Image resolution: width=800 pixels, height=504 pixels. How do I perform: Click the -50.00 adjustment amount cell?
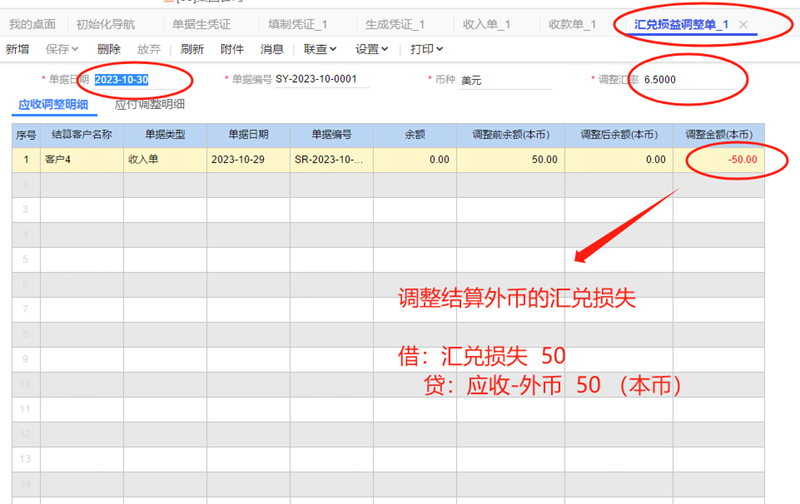[718, 160]
